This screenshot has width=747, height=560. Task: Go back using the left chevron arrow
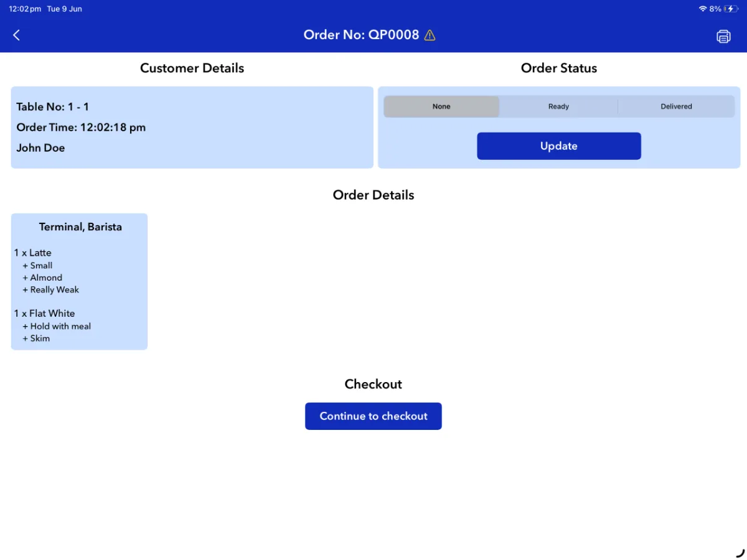pos(17,35)
